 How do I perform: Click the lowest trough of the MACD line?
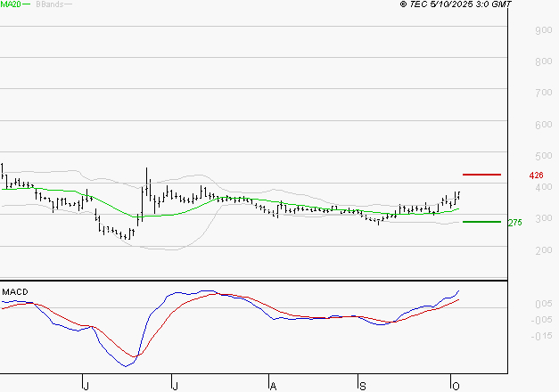(125, 365)
